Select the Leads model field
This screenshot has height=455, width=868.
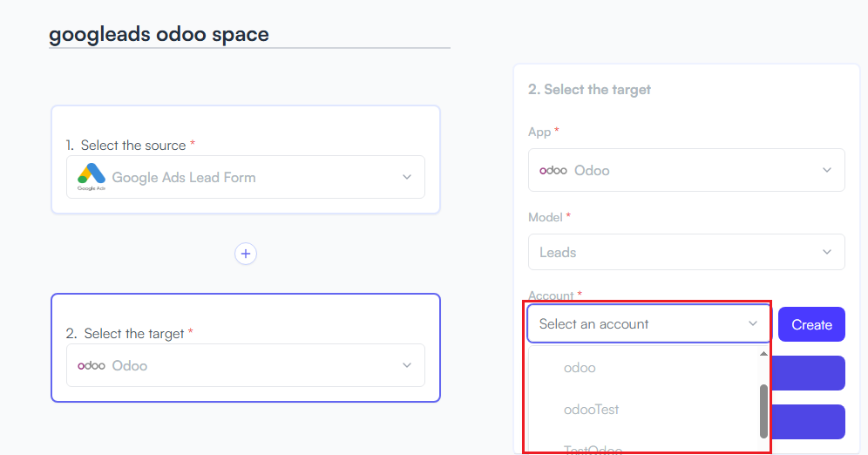(x=687, y=252)
